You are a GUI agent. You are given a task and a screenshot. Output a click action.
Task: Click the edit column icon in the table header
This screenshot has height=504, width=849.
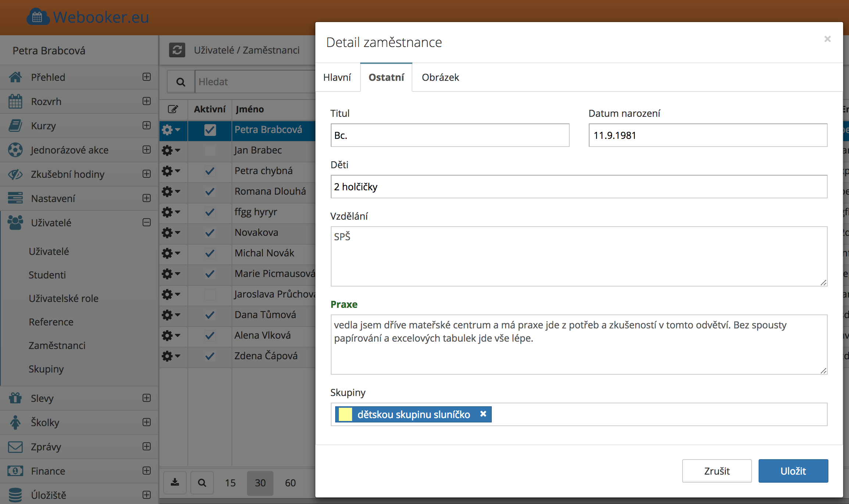(173, 109)
